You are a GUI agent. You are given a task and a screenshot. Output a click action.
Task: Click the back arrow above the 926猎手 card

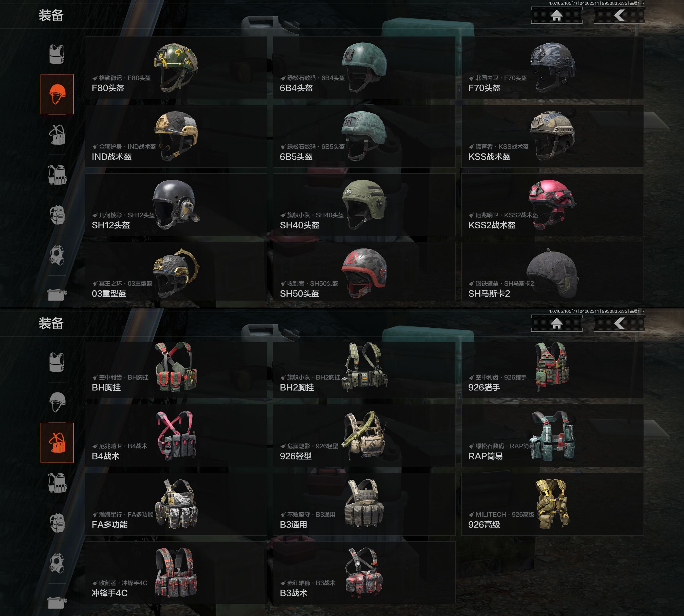pos(619,323)
